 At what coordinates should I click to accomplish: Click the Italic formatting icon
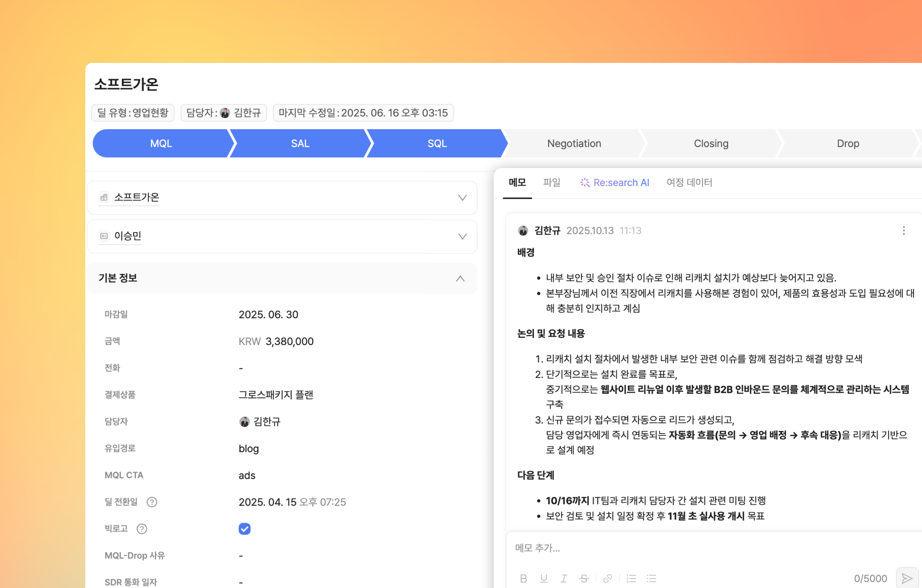coord(564,578)
